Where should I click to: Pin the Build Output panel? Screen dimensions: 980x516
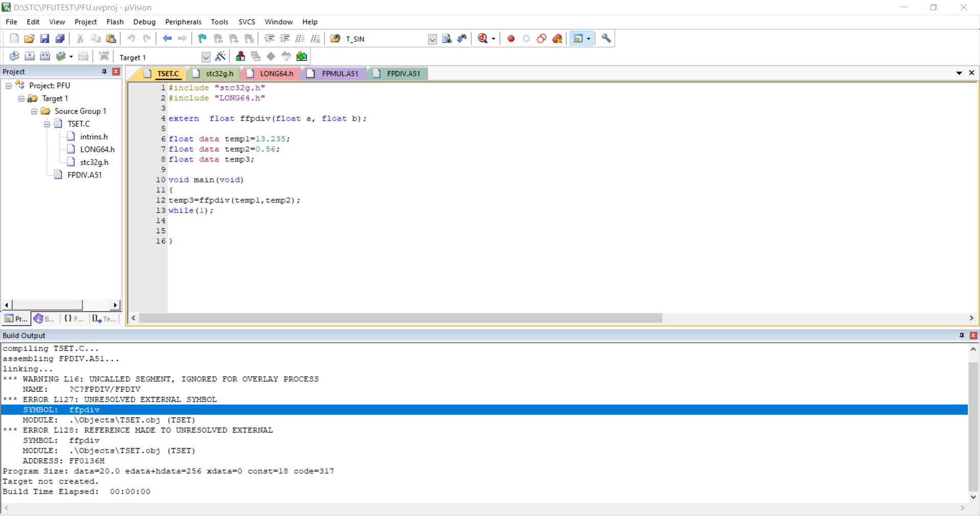[x=962, y=336]
